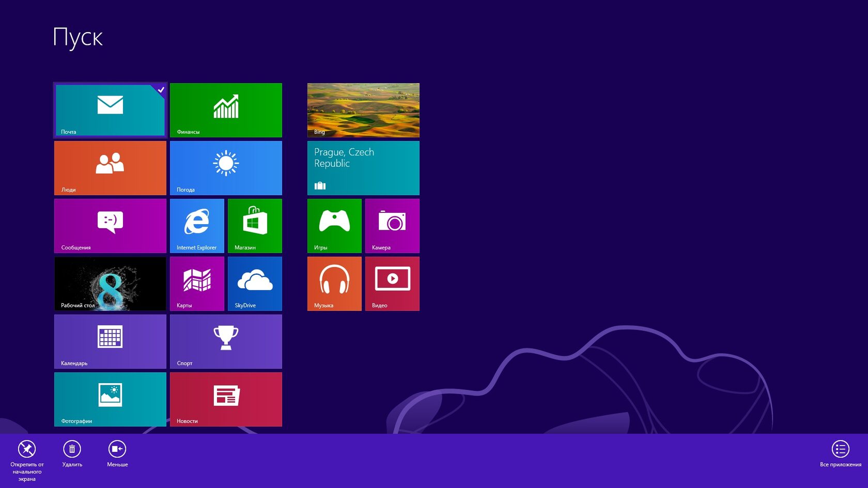Launch the Музыка headphones tile
Viewport: 868px width, 488px height.
pyautogui.click(x=334, y=284)
